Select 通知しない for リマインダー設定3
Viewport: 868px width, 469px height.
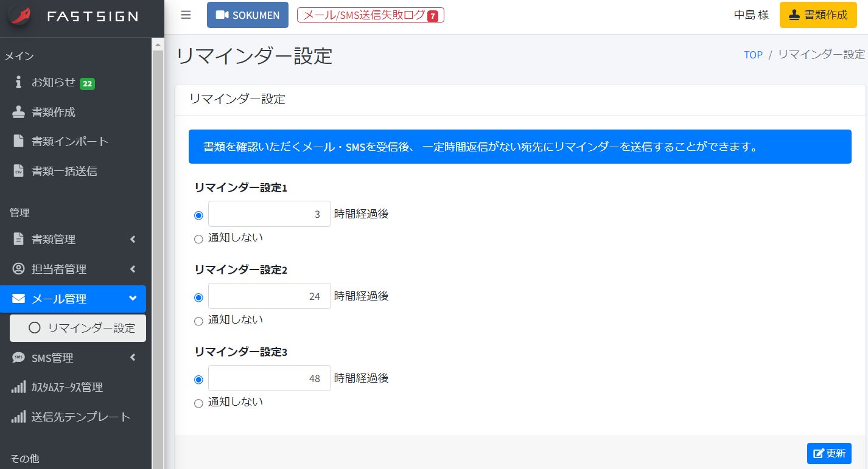(198, 403)
